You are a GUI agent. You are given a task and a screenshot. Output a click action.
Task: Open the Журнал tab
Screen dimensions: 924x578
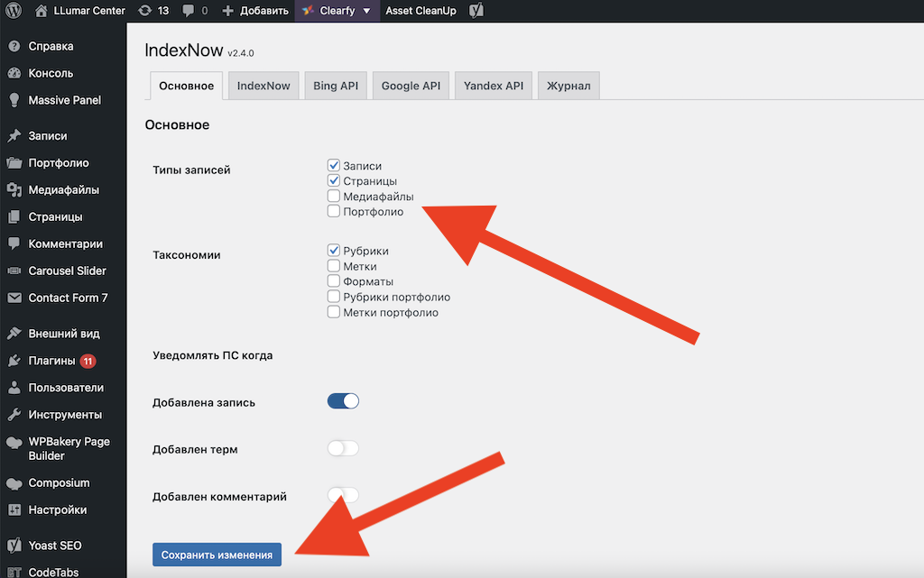(568, 86)
